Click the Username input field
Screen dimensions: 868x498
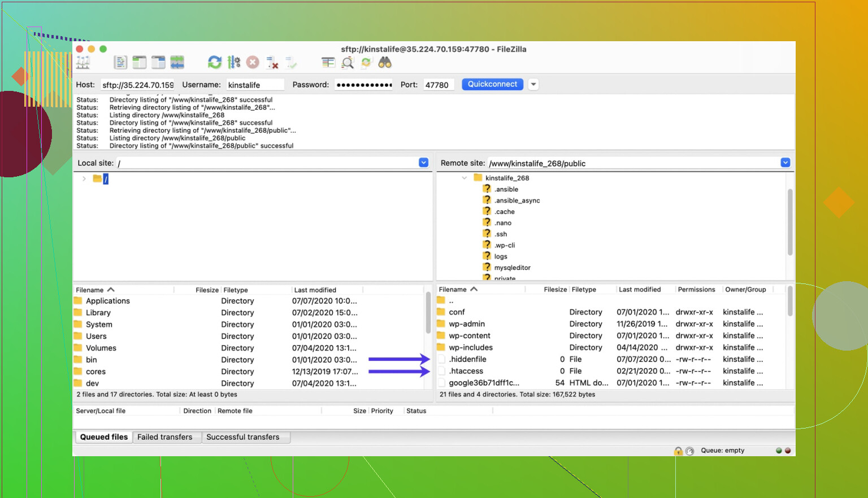coord(255,85)
